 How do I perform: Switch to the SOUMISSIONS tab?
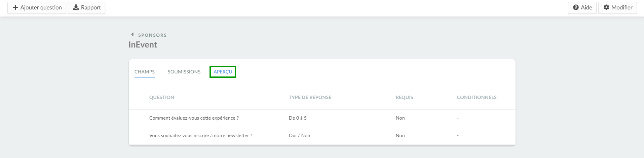184,72
